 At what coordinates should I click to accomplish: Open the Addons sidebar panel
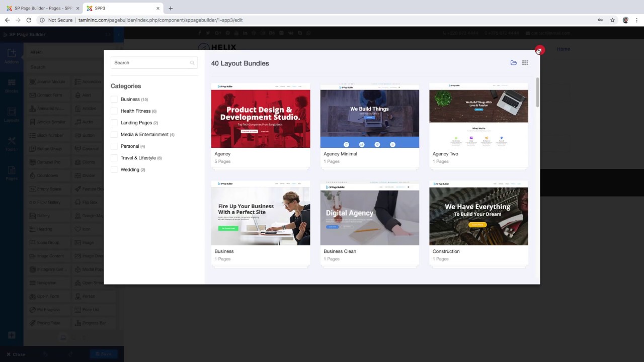(12, 56)
